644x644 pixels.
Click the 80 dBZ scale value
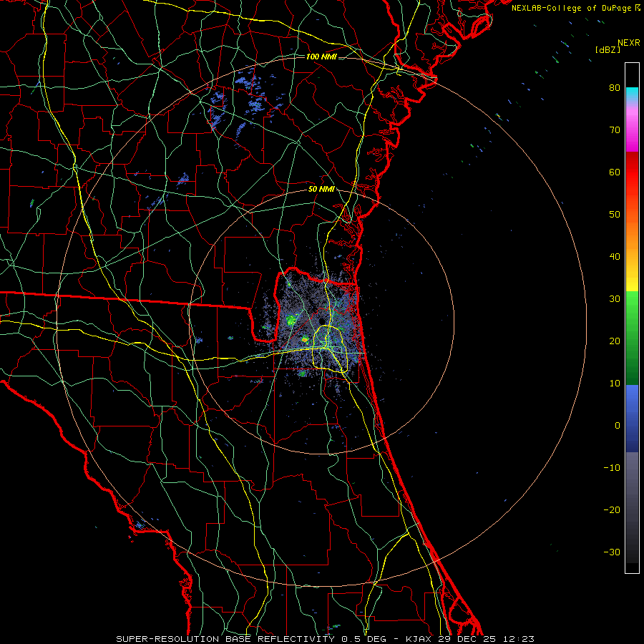[x=615, y=87]
